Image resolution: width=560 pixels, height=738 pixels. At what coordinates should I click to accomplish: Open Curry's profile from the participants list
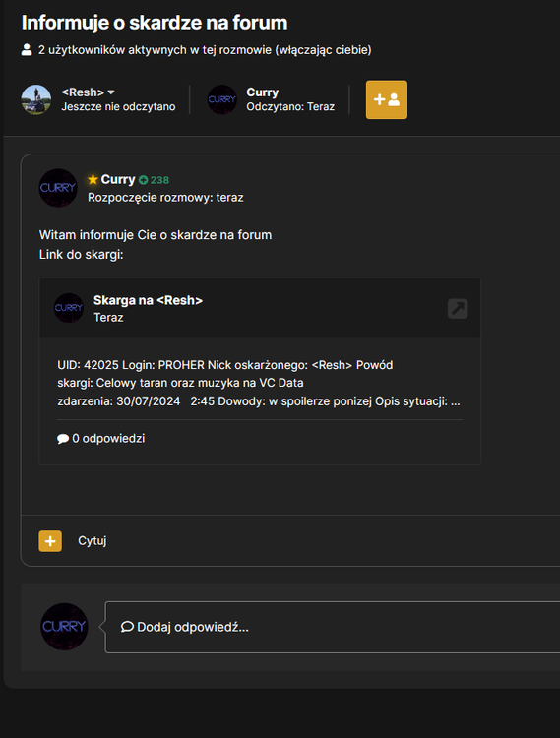click(263, 92)
